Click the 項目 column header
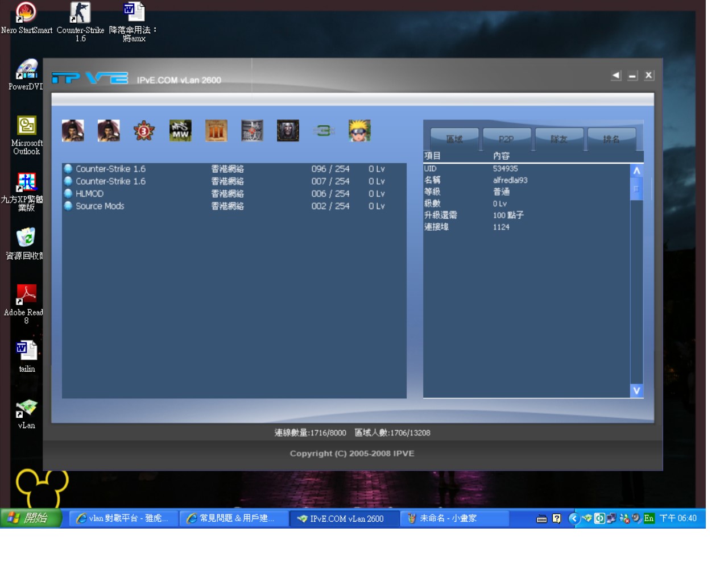The width and height of the screenshot is (728, 582). [432, 156]
